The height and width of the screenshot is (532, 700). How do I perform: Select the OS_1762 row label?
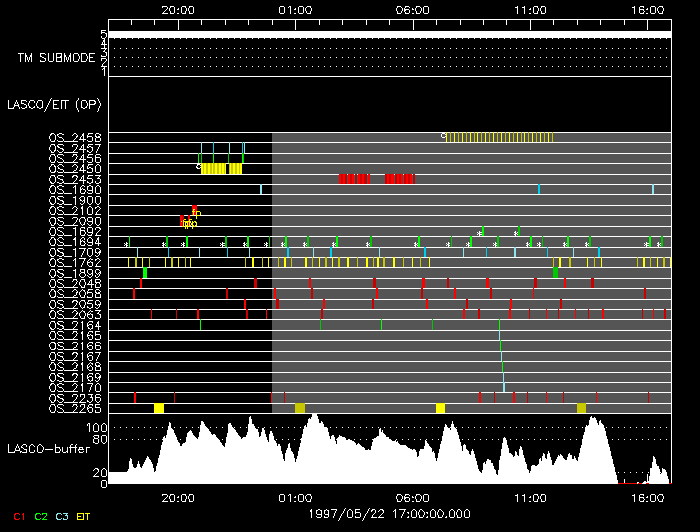[x=74, y=262]
